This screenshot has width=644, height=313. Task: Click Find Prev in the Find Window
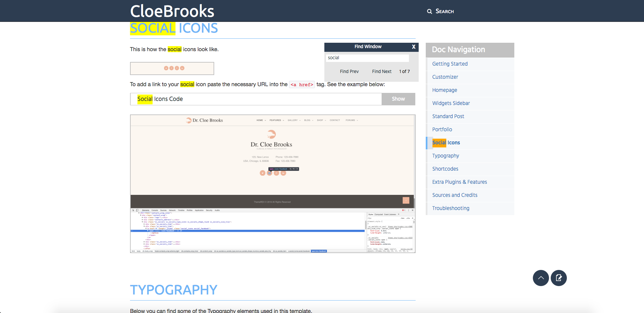[349, 71]
